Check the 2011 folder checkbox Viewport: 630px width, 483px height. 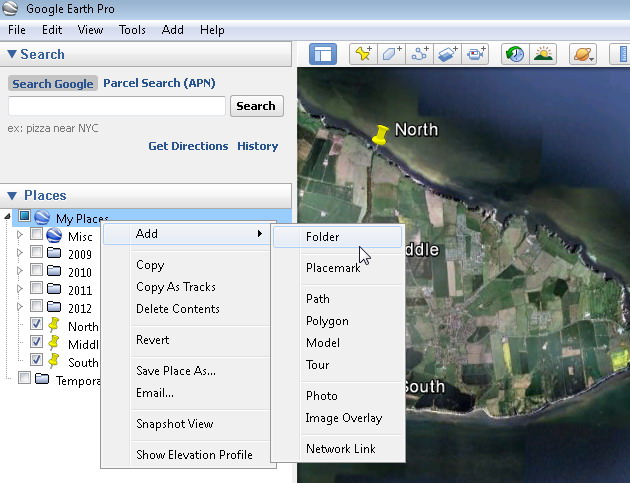[36, 288]
